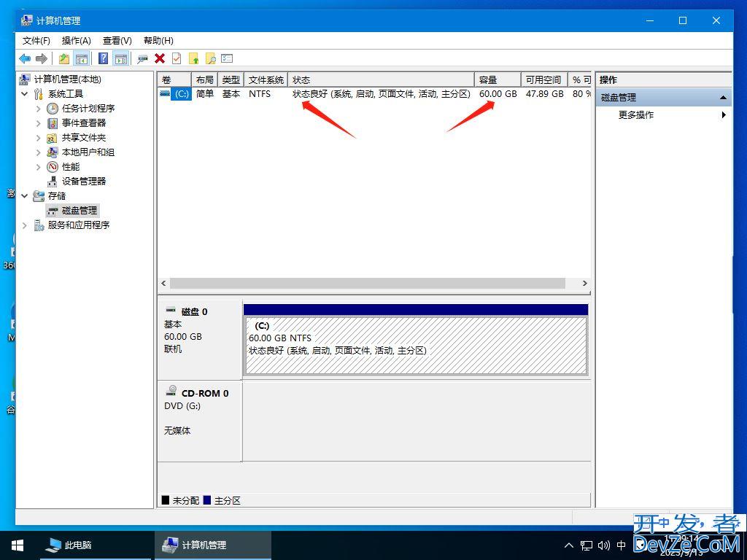This screenshot has height=560, width=747.
Task: Show hidden tray icons chevron
Action: coord(569,545)
